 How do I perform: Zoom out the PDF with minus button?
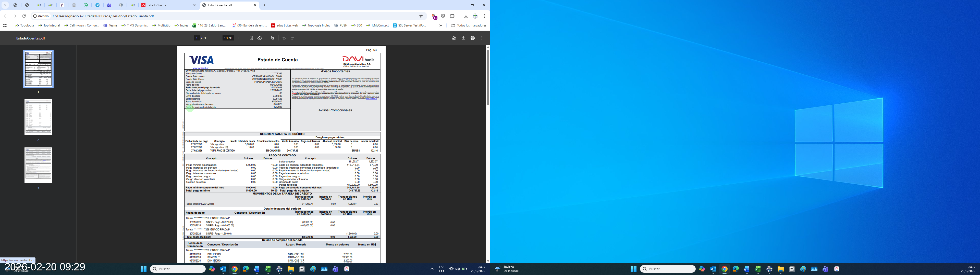(x=217, y=38)
